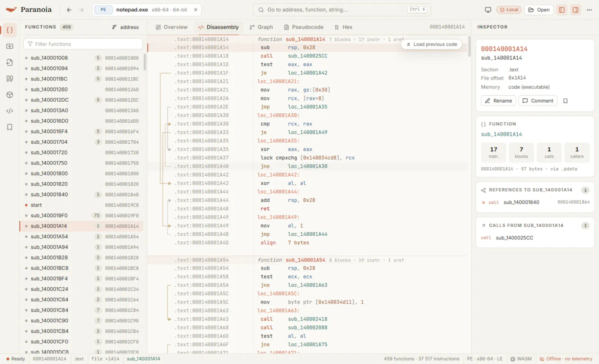599x364 pixels.
Task: Open the Functions sidebar icon
Action: pyautogui.click(x=10, y=30)
